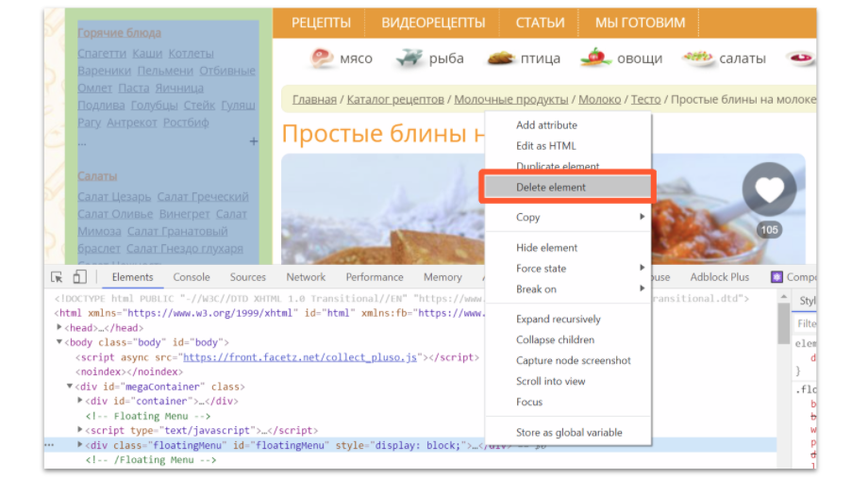Open the Sources tab

[248, 277]
